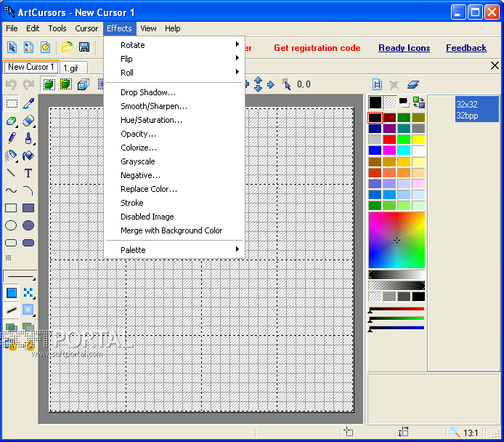Screen dimensions: 504x442
Task: Choose Grayscale effect
Action: [x=174, y=161]
